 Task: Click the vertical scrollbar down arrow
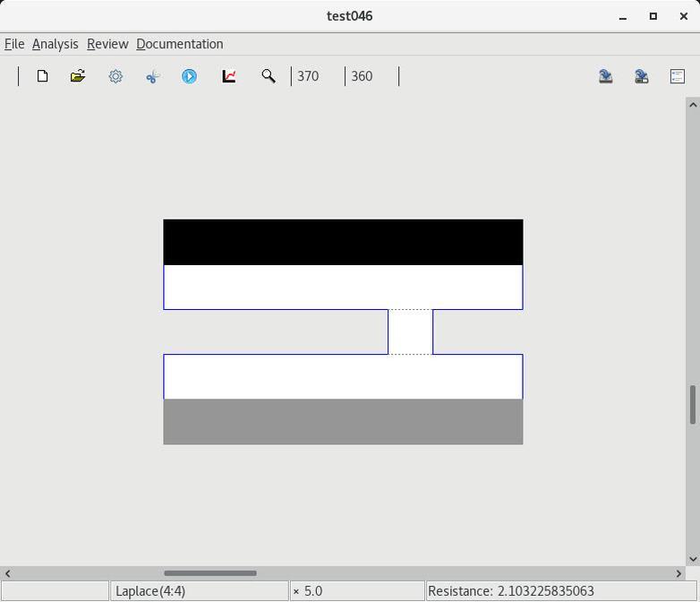(x=693, y=559)
